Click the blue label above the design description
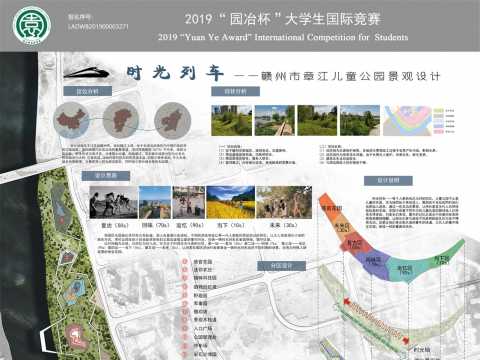Image resolution: width=480 pixels, height=360 pixels. tap(388, 181)
